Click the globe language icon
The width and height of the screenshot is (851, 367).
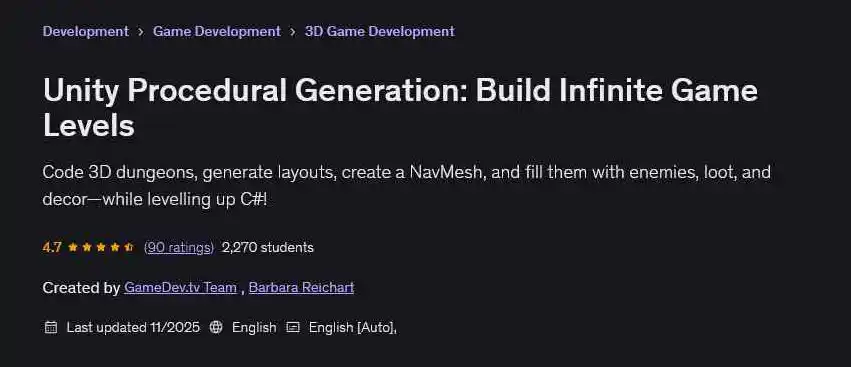[216, 327]
